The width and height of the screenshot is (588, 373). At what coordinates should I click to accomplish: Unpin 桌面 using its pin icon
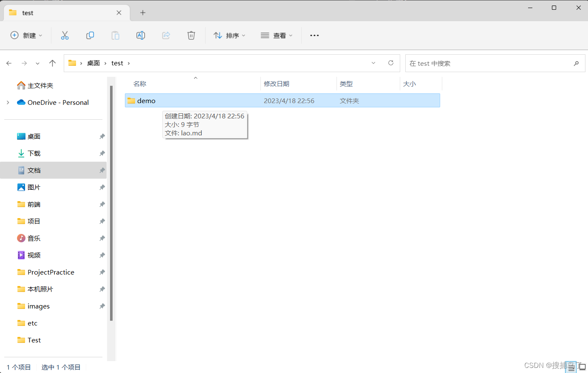click(x=102, y=137)
